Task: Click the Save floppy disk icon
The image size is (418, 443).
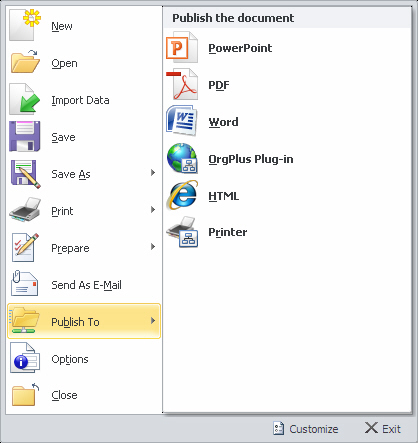Action: (x=25, y=136)
